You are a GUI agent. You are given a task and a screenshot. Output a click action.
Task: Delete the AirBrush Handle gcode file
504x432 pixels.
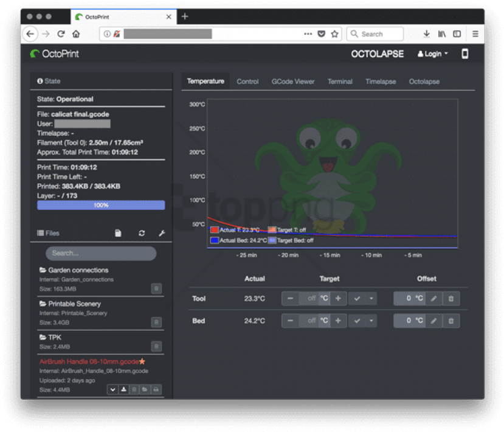point(134,389)
